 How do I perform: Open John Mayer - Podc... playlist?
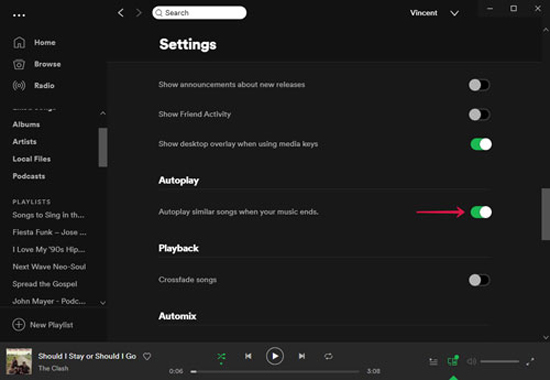(49, 301)
